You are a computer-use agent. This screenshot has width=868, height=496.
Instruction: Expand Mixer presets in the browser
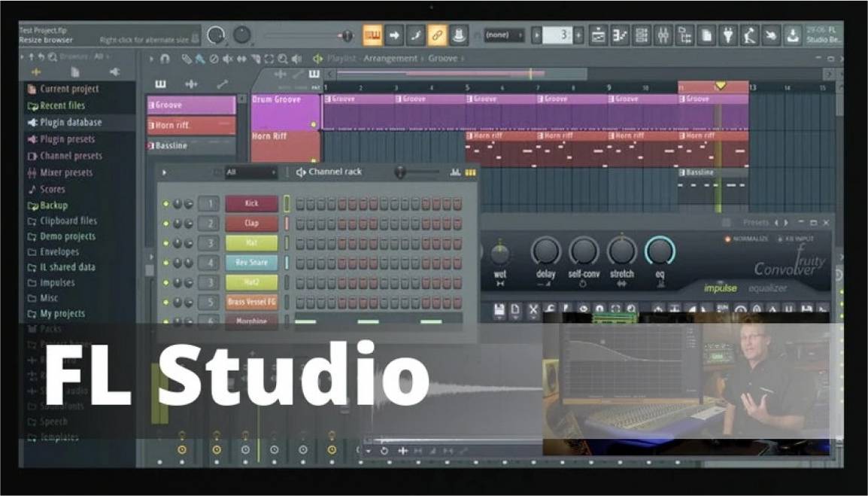(66, 172)
